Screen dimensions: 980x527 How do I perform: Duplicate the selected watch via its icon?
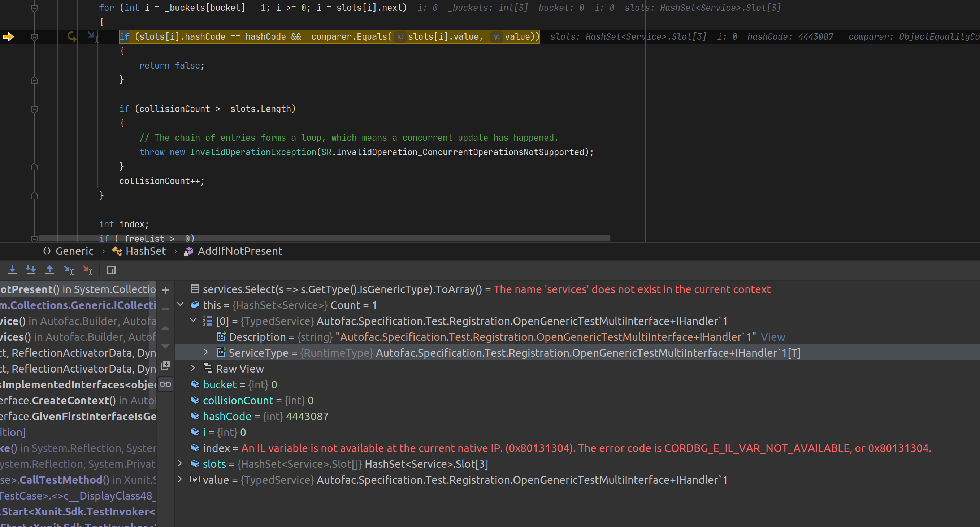click(166, 365)
